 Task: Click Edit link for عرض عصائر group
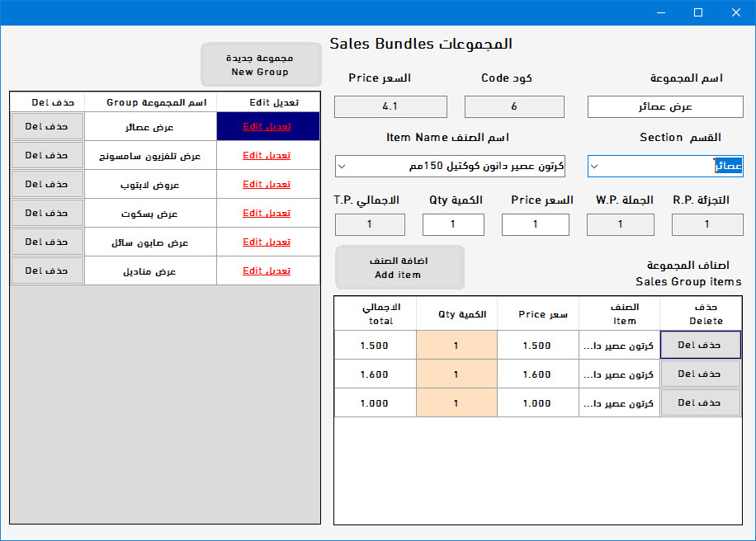coord(267,126)
